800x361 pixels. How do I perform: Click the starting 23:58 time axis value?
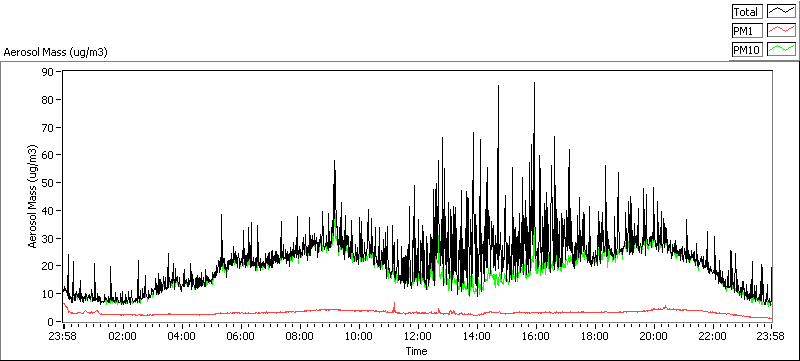(x=64, y=336)
